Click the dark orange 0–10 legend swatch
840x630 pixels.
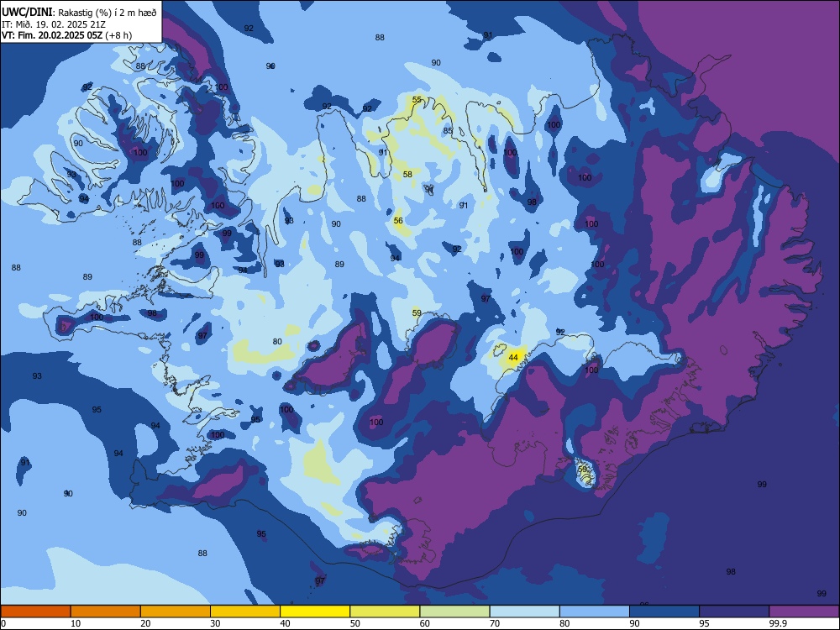click(x=36, y=612)
